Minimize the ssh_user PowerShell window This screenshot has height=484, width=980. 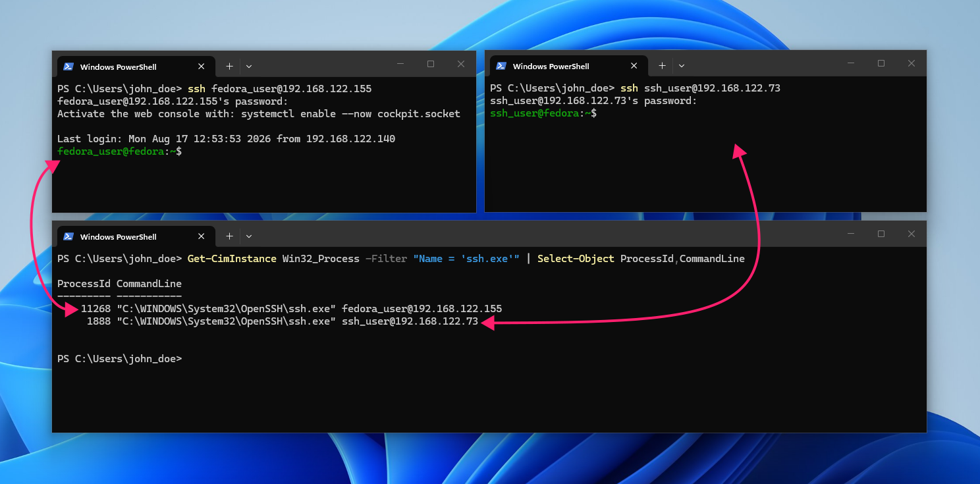[x=851, y=64]
